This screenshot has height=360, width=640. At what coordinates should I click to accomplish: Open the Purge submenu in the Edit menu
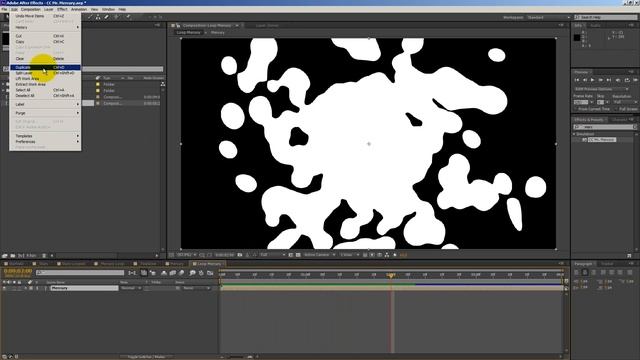tap(45, 113)
